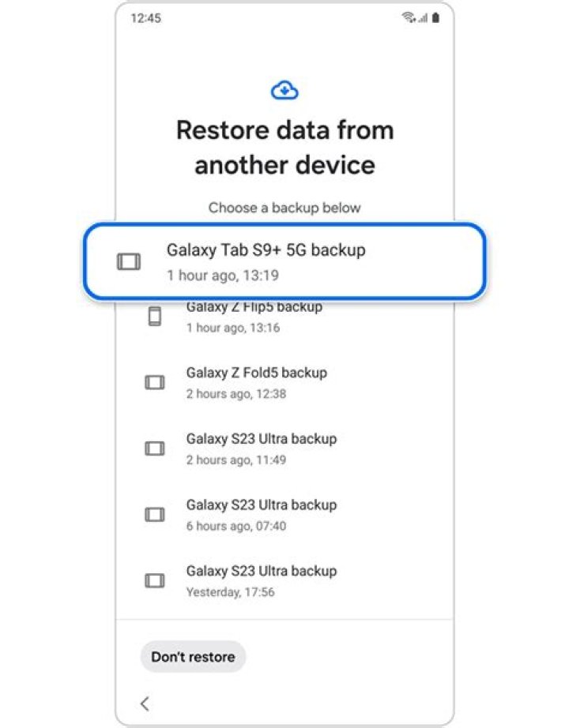
Task: Tap the Wi-Fi status icon
Action: 408,17
